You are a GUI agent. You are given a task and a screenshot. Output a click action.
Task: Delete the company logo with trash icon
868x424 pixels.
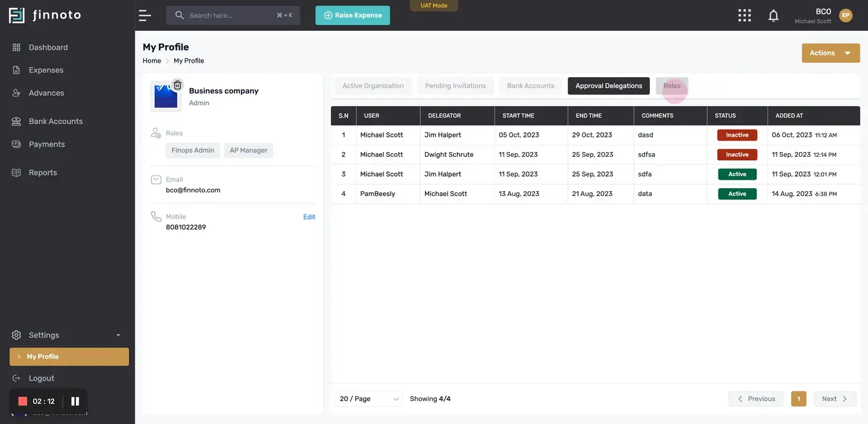coord(177,85)
